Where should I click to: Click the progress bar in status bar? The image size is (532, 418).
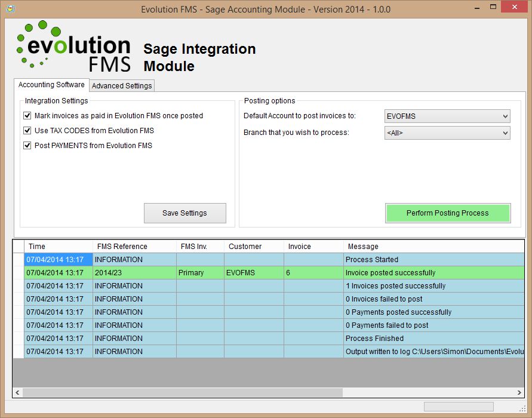(x=459, y=407)
